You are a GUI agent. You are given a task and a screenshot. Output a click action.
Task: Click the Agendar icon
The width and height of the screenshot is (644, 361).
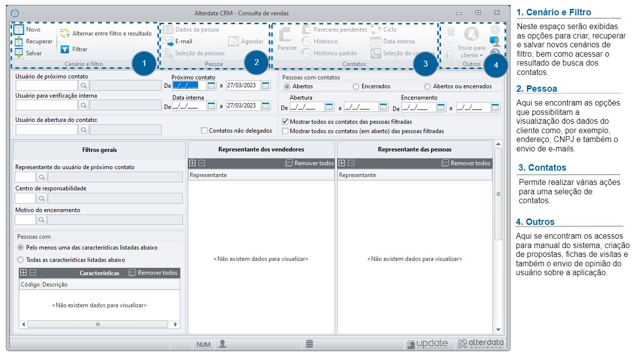[233, 41]
